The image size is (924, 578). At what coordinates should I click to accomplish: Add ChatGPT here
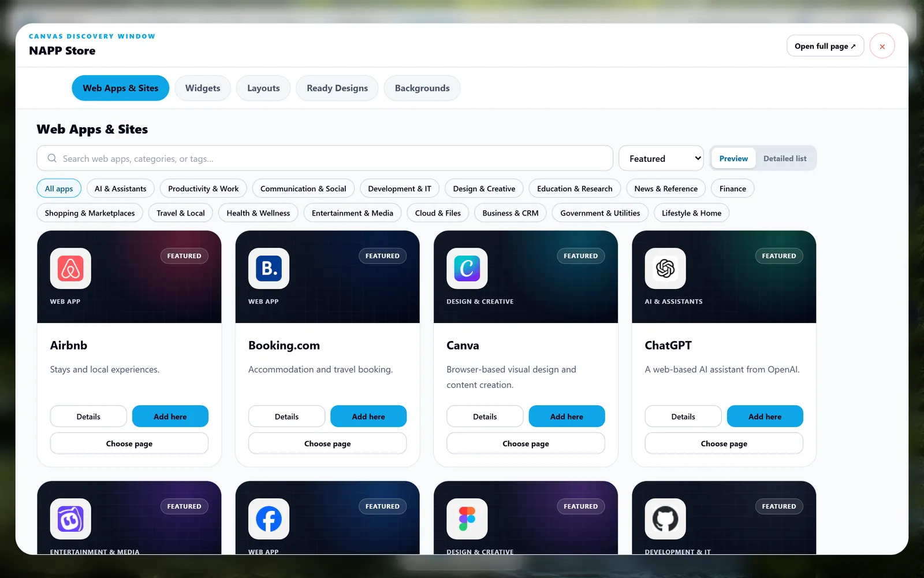765,416
